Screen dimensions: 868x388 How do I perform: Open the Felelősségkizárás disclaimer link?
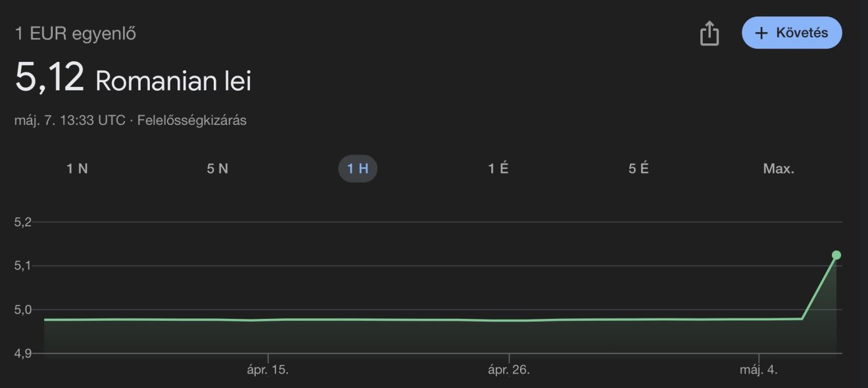coord(192,120)
